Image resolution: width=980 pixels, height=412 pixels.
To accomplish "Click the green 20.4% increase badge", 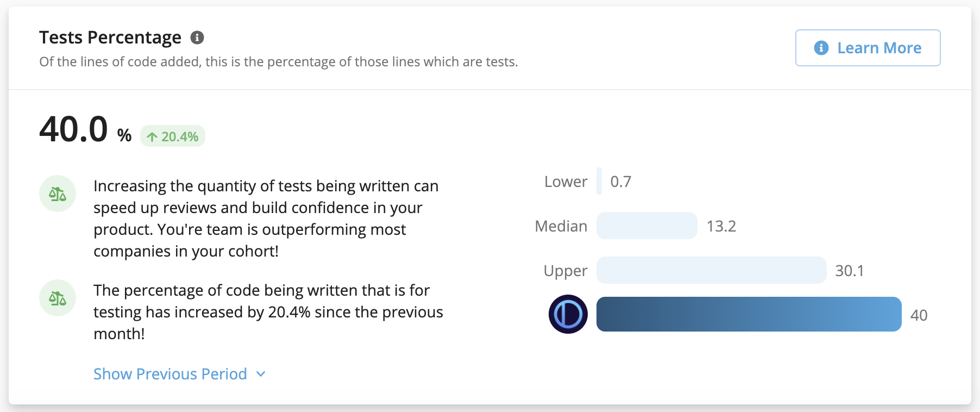I will click(173, 136).
